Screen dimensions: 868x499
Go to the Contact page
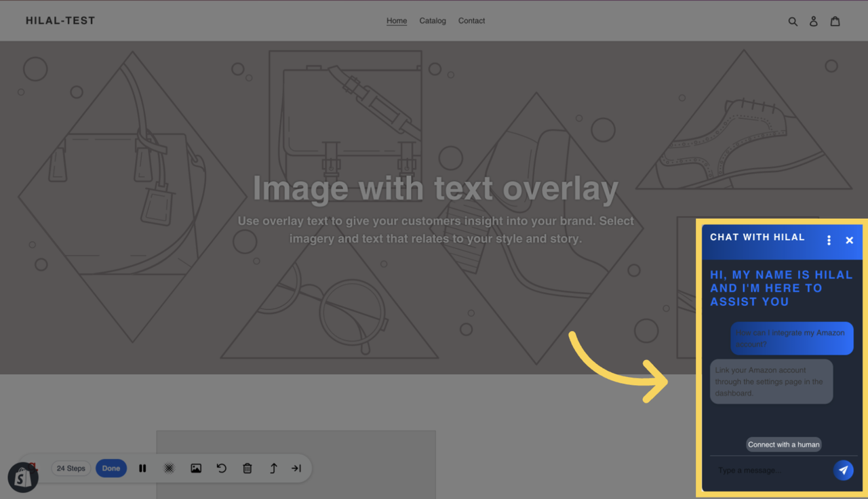tap(471, 20)
